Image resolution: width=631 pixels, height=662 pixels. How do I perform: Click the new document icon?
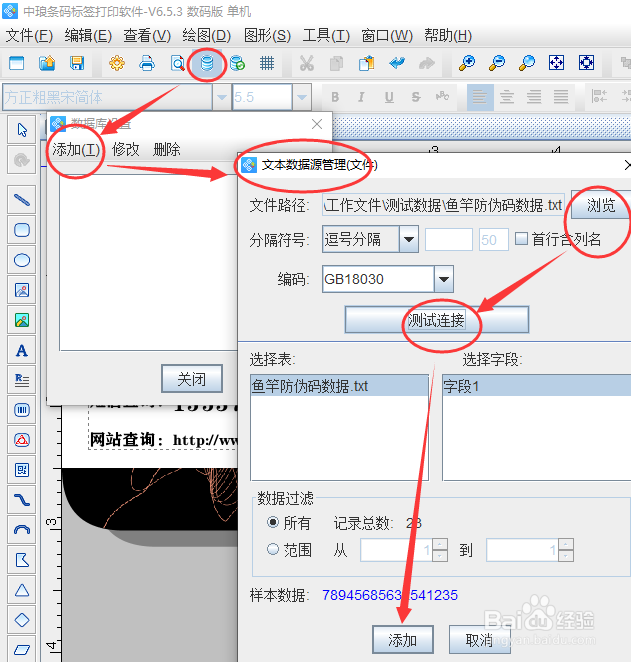(16, 63)
